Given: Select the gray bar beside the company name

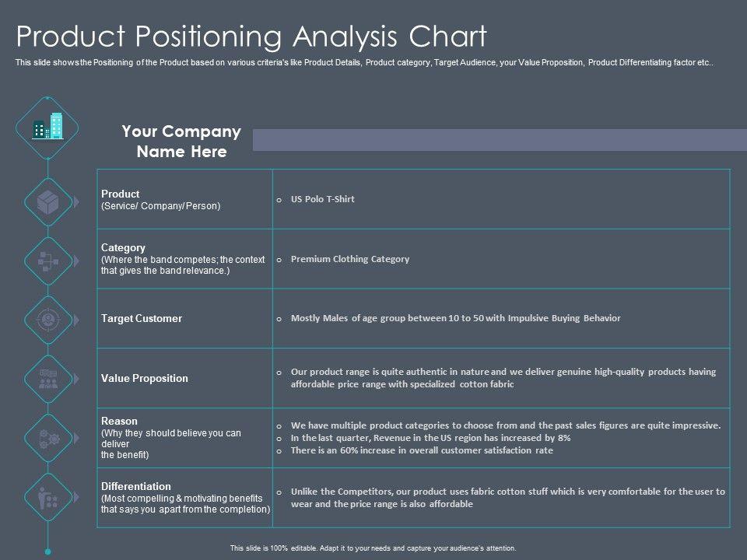Looking at the screenshot, I should (x=492, y=140).
